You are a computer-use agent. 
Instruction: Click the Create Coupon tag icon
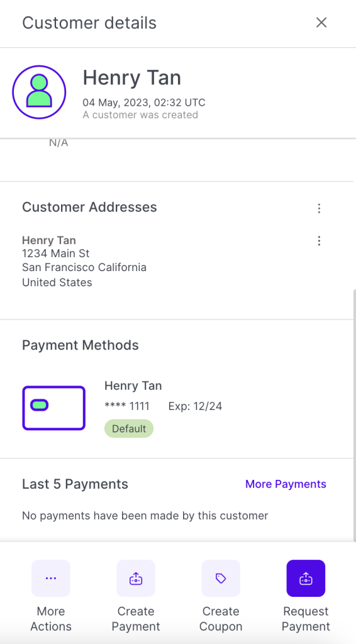click(x=221, y=579)
